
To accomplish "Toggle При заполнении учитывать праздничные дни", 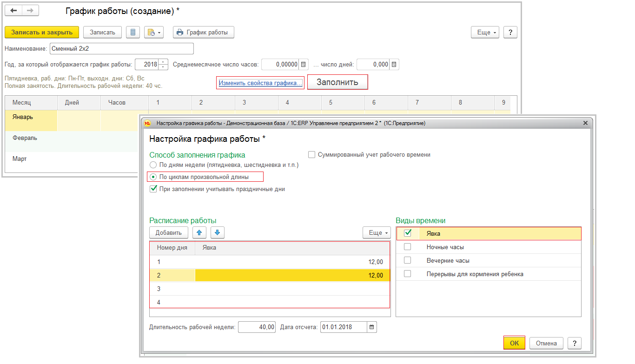I will pos(153,189).
